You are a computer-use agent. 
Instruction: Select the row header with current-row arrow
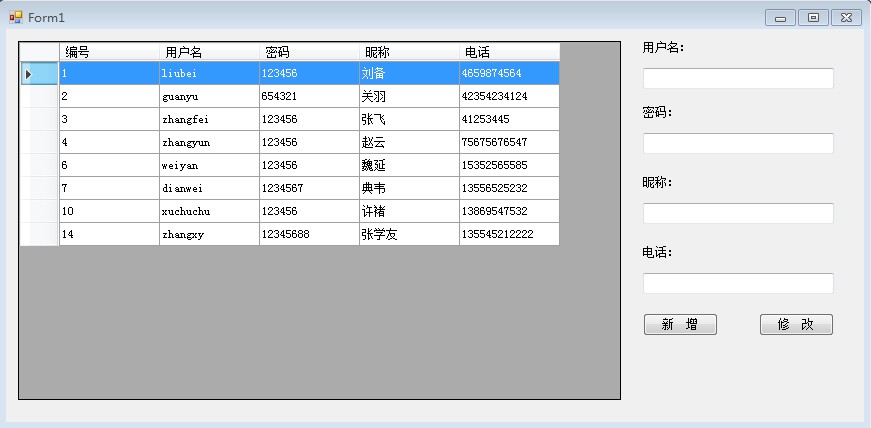[x=39, y=73]
